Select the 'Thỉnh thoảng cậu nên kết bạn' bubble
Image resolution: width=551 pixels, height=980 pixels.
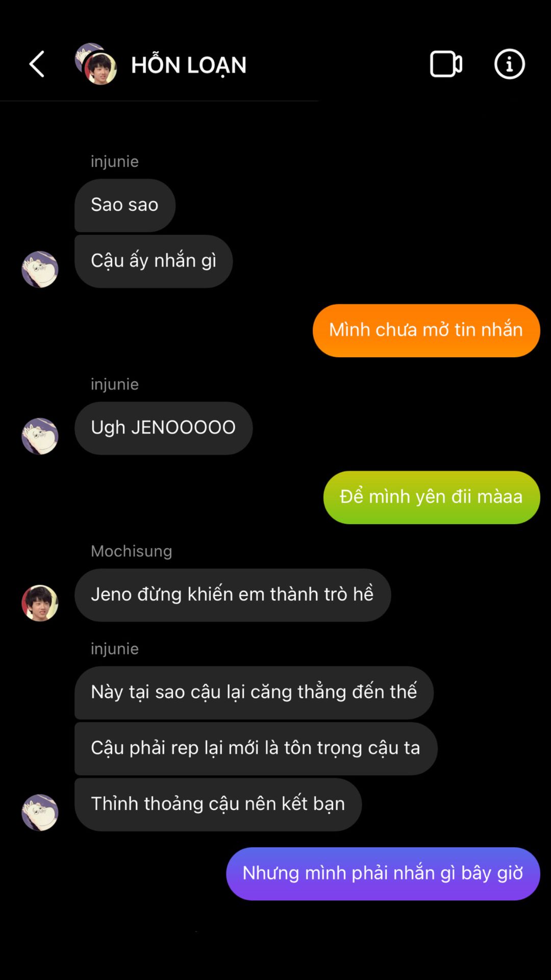(x=218, y=804)
